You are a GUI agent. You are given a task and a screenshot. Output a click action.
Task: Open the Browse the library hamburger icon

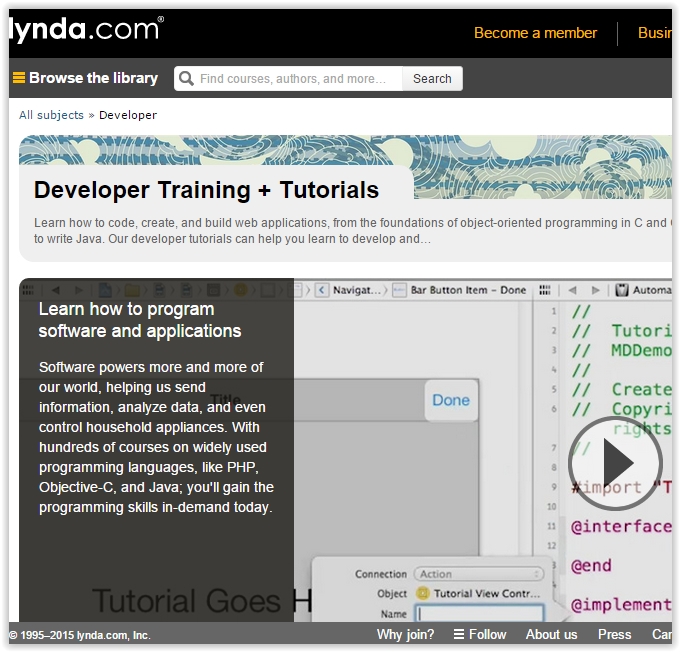point(19,78)
